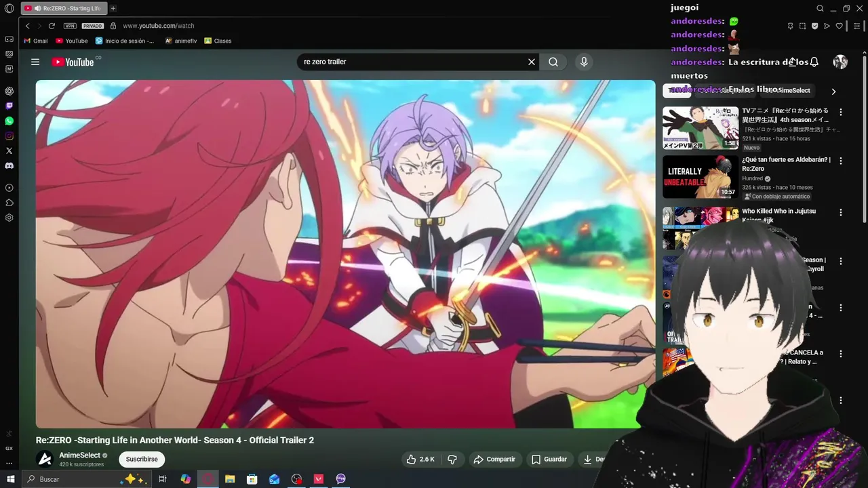Go back to the previous page
Screen dimensions: 868x488
tap(28, 26)
